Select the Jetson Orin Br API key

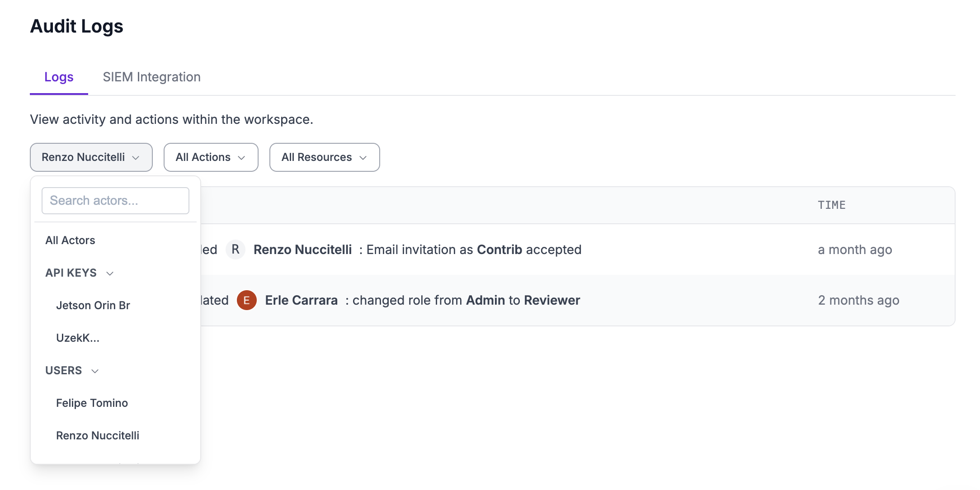click(93, 306)
